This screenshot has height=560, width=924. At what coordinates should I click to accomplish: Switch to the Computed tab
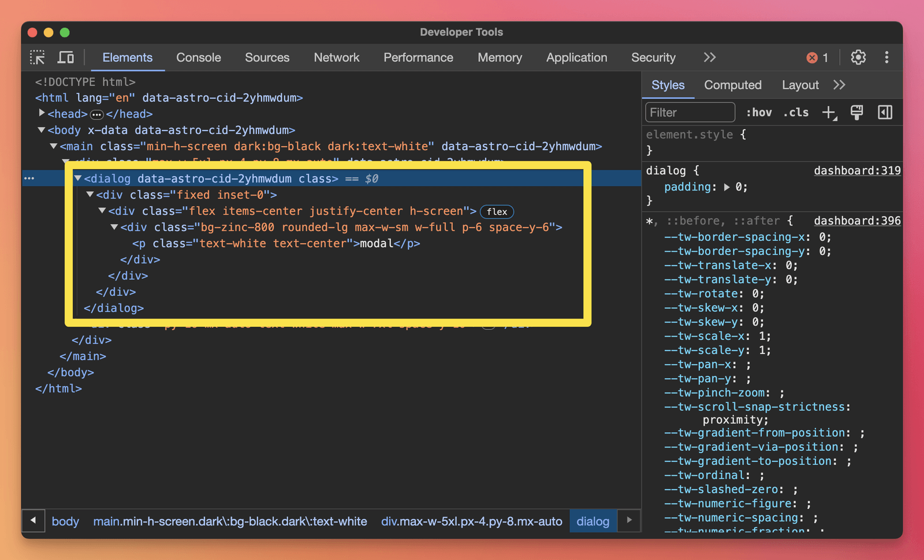(733, 85)
